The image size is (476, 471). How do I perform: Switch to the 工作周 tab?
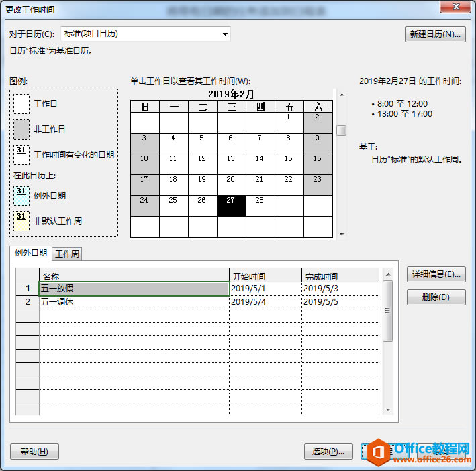67,254
